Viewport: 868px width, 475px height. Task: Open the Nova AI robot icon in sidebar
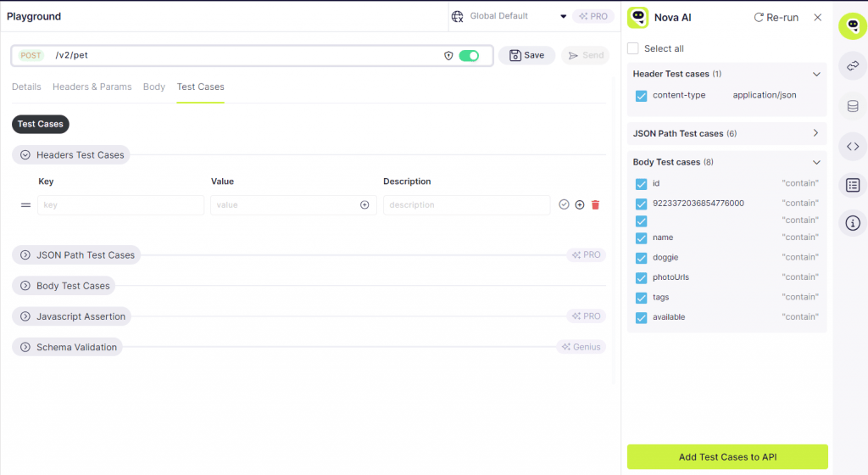point(852,27)
